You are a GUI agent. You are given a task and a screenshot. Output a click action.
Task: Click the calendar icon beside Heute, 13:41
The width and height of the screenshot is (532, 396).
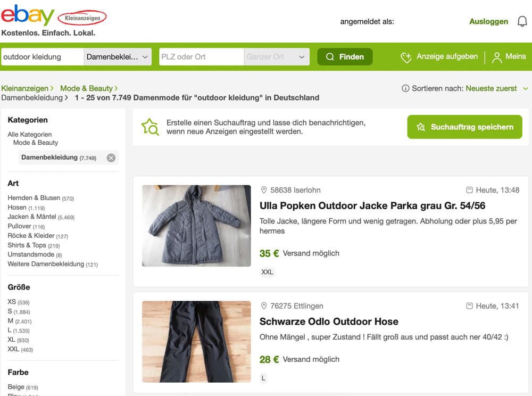coord(469,306)
